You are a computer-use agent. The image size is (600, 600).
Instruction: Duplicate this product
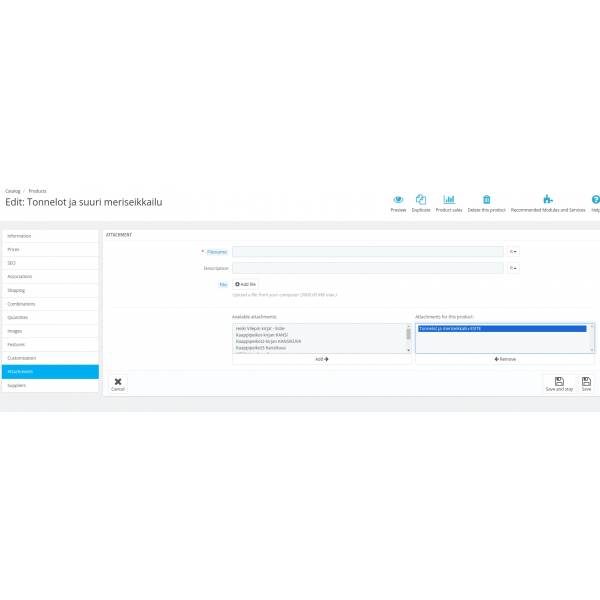click(x=421, y=204)
